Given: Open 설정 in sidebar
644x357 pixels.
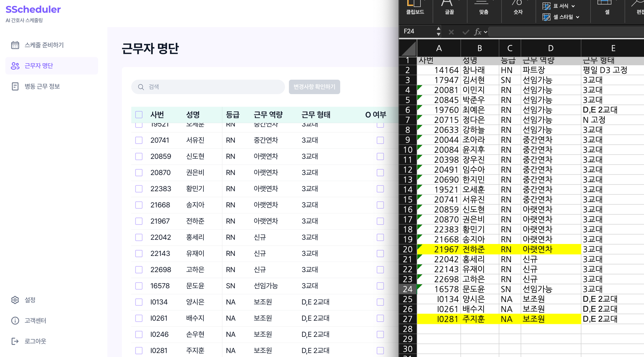Looking at the screenshot, I should coord(30,300).
